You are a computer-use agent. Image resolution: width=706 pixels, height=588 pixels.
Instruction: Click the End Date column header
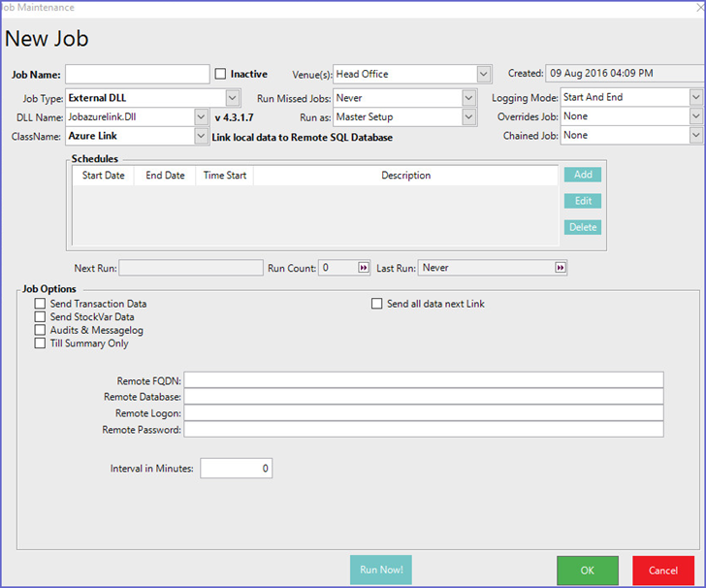click(x=165, y=176)
